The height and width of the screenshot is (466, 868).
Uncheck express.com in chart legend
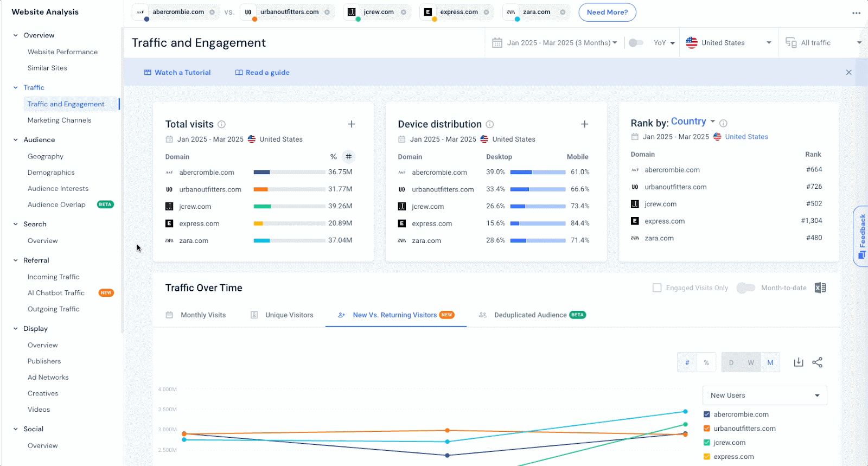pyautogui.click(x=707, y=457)
